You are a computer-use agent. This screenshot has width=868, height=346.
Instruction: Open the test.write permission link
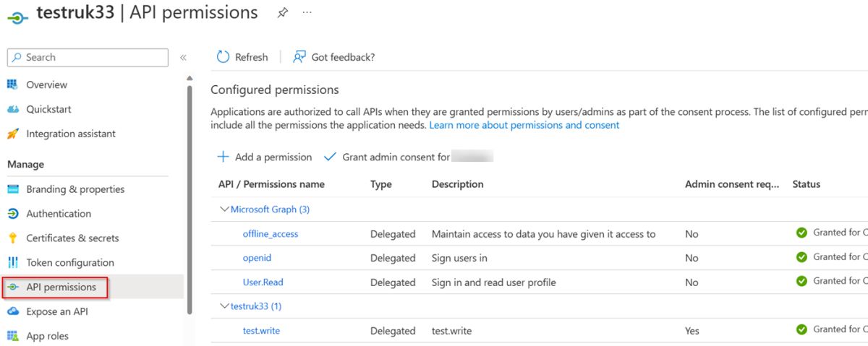tap(261, 331)
